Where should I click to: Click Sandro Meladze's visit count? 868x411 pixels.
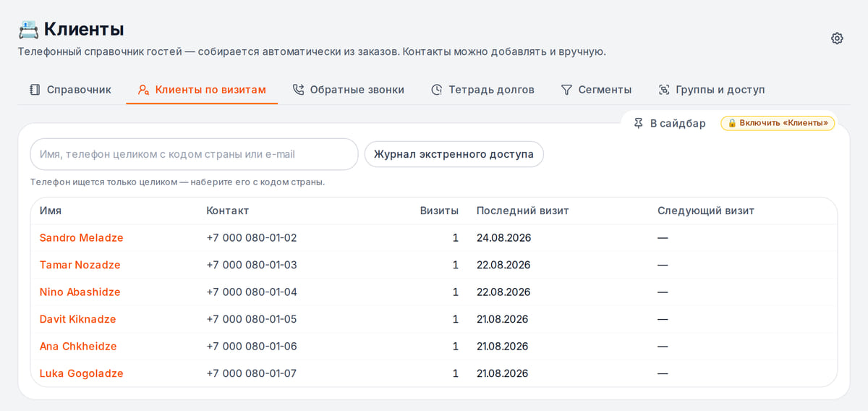(x=456, y=237)
